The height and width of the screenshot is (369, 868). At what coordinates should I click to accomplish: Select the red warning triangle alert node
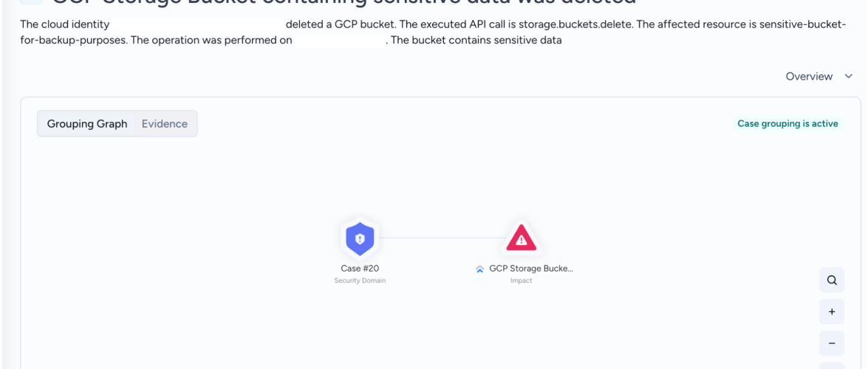522,238
